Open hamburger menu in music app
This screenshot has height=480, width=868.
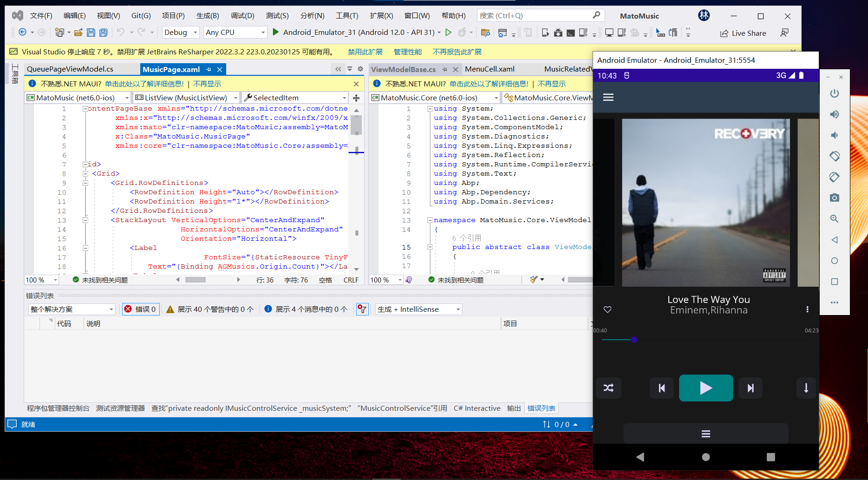608,98
